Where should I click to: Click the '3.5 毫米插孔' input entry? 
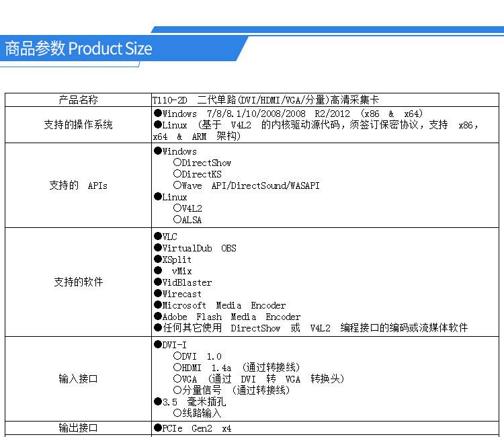[x=190, y=401]
